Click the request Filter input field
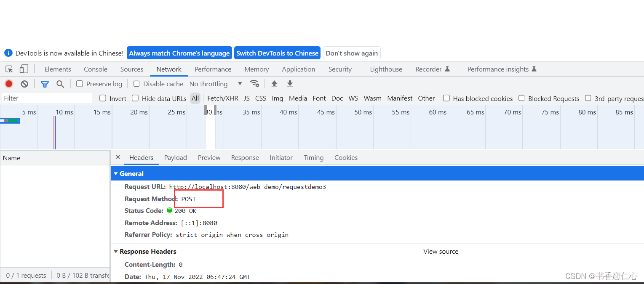The height and width of the screenshot is (284, 644). click(x=46, y=98)
